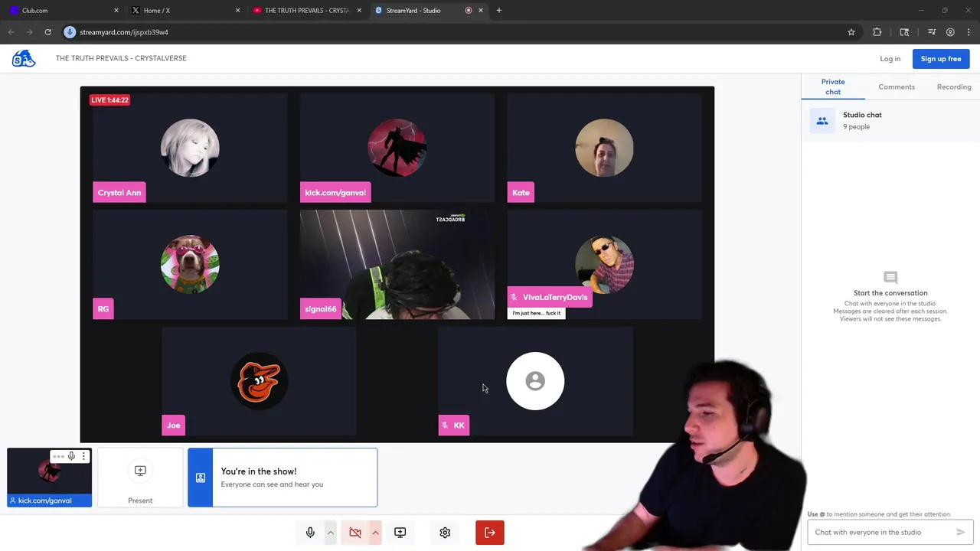
Task: Open browser profile icon
Action: click(950, 32)
